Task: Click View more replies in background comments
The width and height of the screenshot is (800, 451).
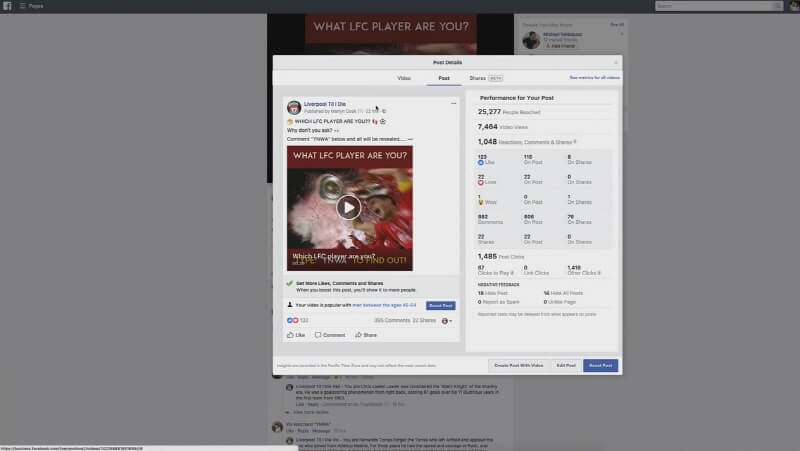Action: click(x=311, y=412)
